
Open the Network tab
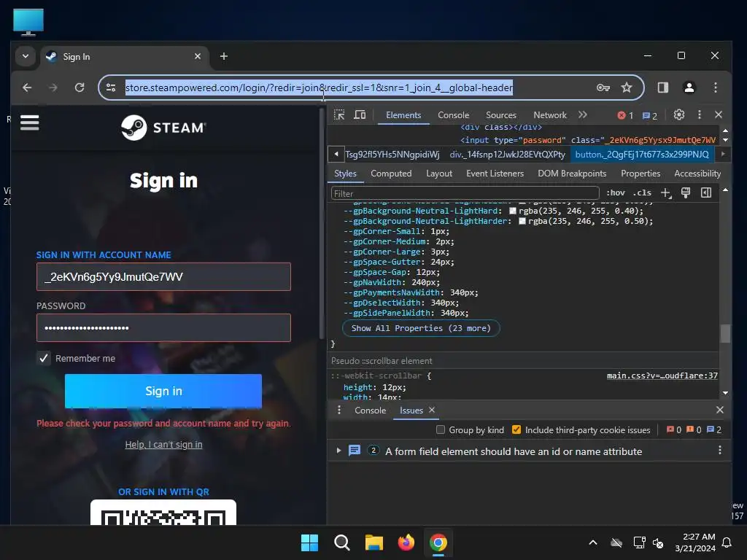(550, 115)
